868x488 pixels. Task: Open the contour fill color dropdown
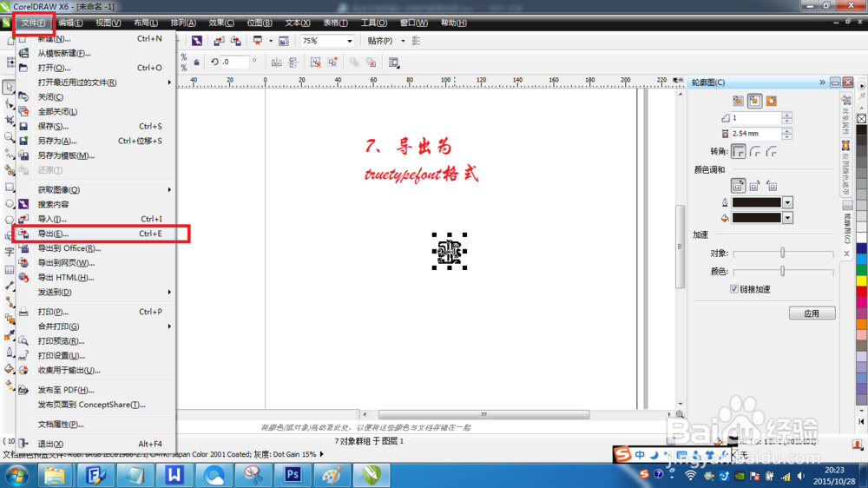pos(787,218)
